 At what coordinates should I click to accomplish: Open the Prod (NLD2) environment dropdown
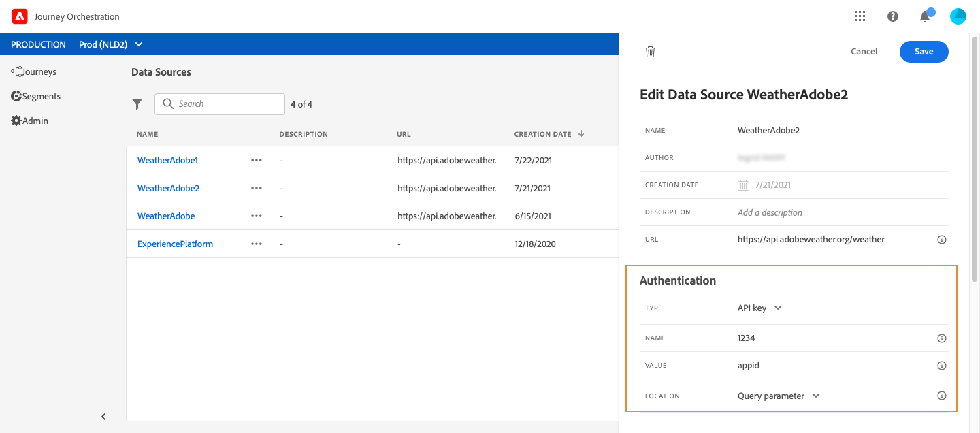[111, 44]
